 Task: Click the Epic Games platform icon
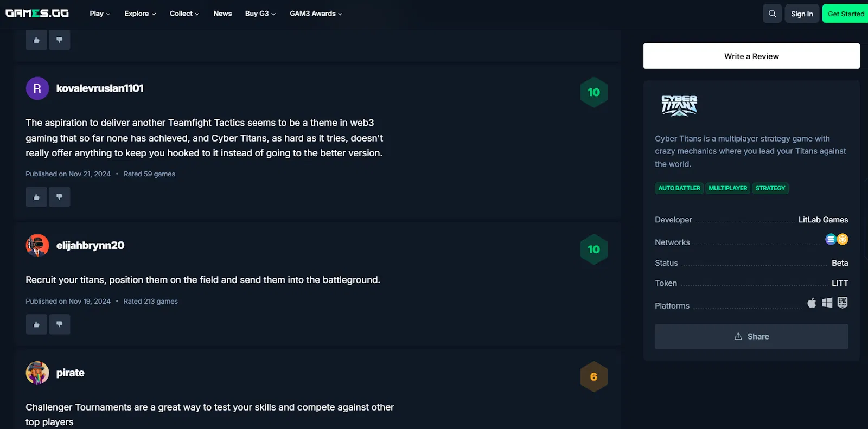(x=843, y=302)
